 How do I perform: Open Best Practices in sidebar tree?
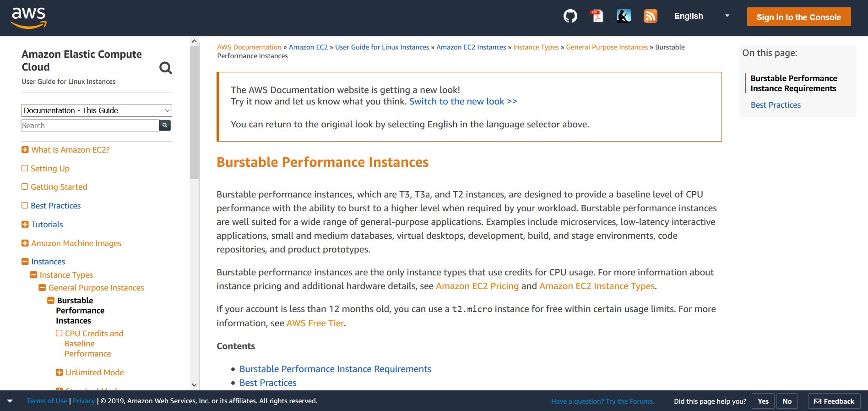(x=55, y=206)
